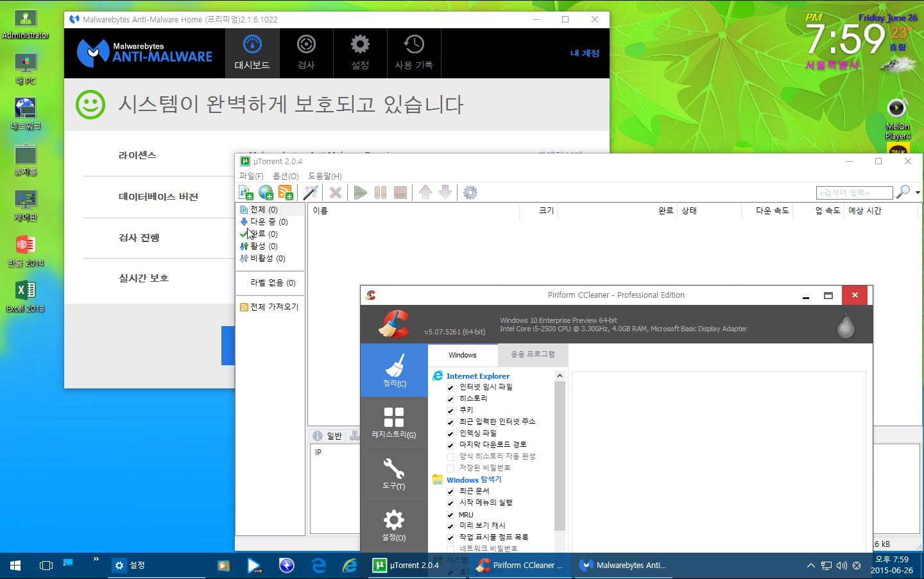This screenshot has height=579, width=924.
Task: Open the 검사 scan tab in Malwarebytes
Action: click(306, 53)
